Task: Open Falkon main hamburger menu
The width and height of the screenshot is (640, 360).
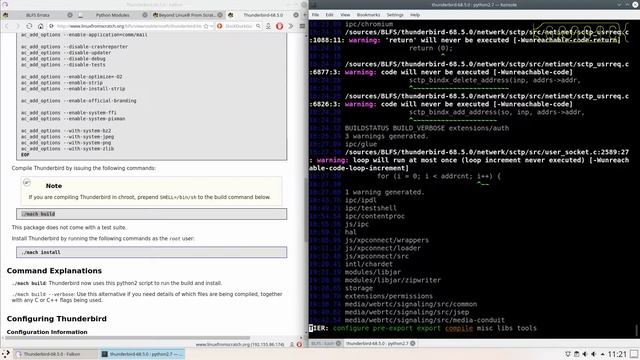Action: [302, 26]
